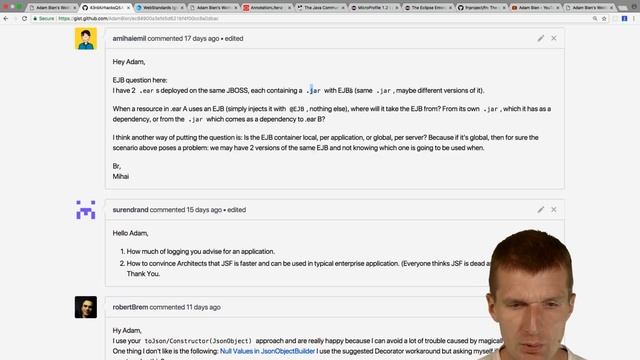Click the blue extension icon in toolbar
The height and width of the screenshot is (360, 640).
click(x=624, y=18)
